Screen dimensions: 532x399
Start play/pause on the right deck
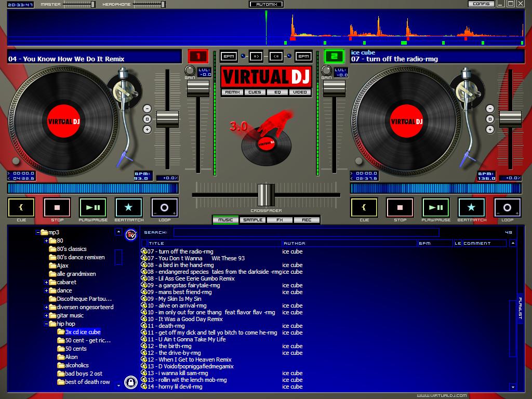436,207
